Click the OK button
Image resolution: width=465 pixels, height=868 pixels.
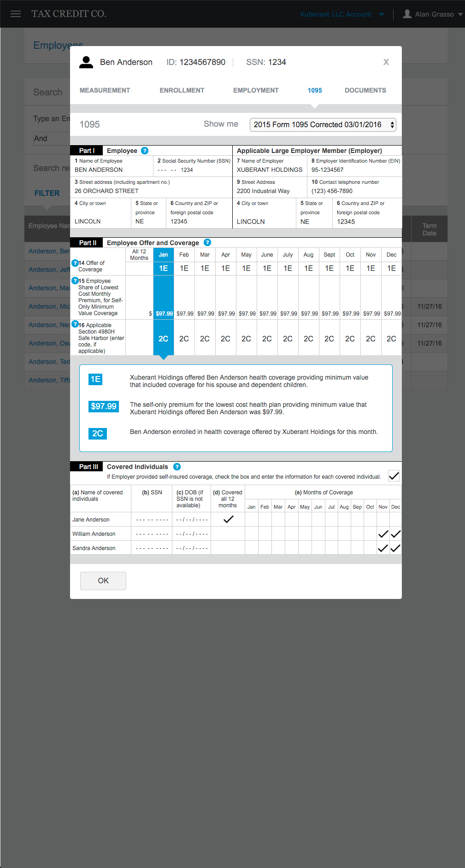[x=103, y=581]
